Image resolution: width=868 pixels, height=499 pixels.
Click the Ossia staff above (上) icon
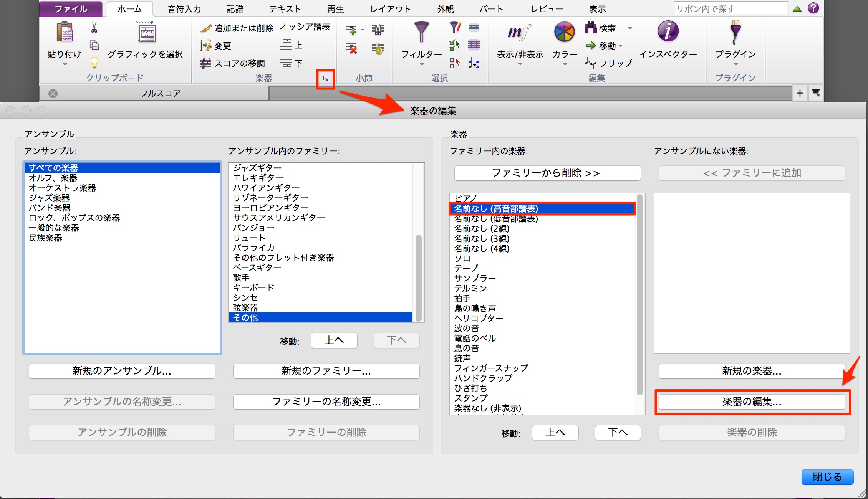pos(285,45)
